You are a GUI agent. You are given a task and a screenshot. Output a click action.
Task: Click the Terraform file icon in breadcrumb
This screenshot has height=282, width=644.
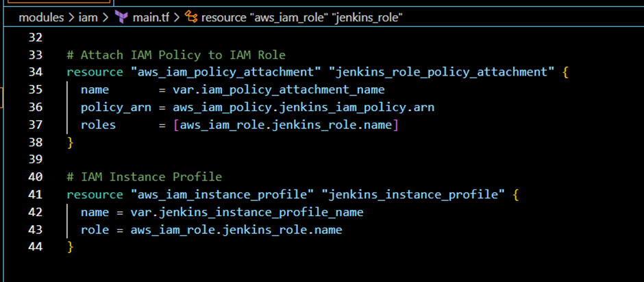click(x=121, y=18)
